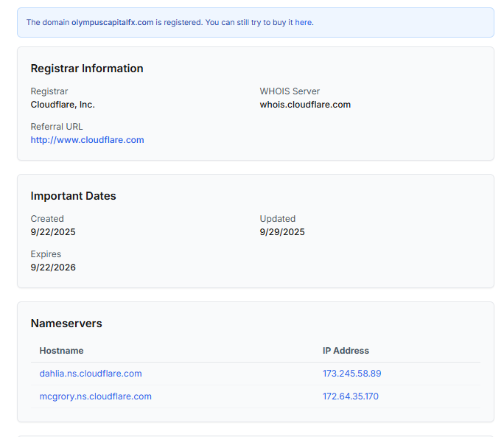Click the IP Address column header
Viewport: 504px width, 437px height.
tap(346, 351)
